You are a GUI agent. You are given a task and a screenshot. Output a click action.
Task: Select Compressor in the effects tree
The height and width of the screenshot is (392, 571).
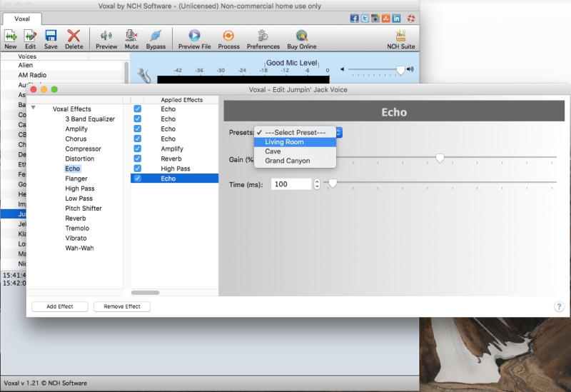83,149
